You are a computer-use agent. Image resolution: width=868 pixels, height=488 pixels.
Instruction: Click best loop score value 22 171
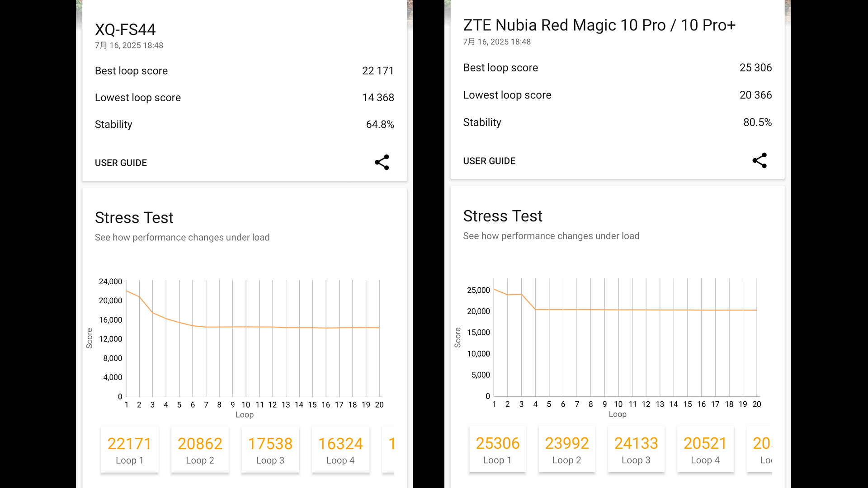(x=378, y=71)
